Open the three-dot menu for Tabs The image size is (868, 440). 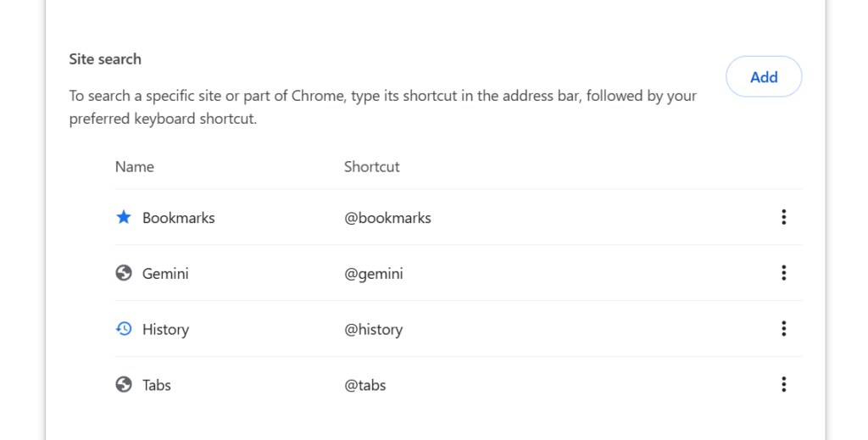[x=783, y=385]
